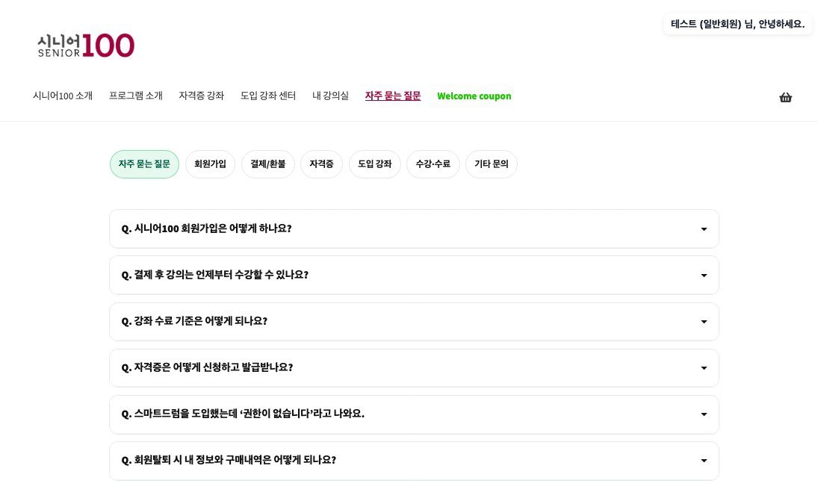Go to 자격증 강좌 section
Viewport: 818px width, 504px height.
point(201,96)
